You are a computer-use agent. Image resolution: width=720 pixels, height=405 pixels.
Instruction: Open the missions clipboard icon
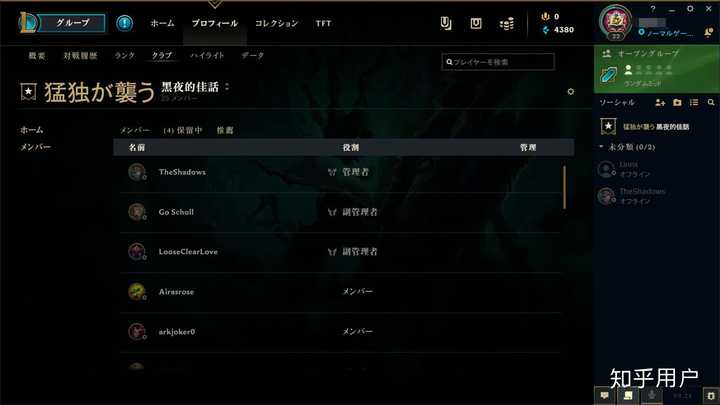click(x=445, y=23)
